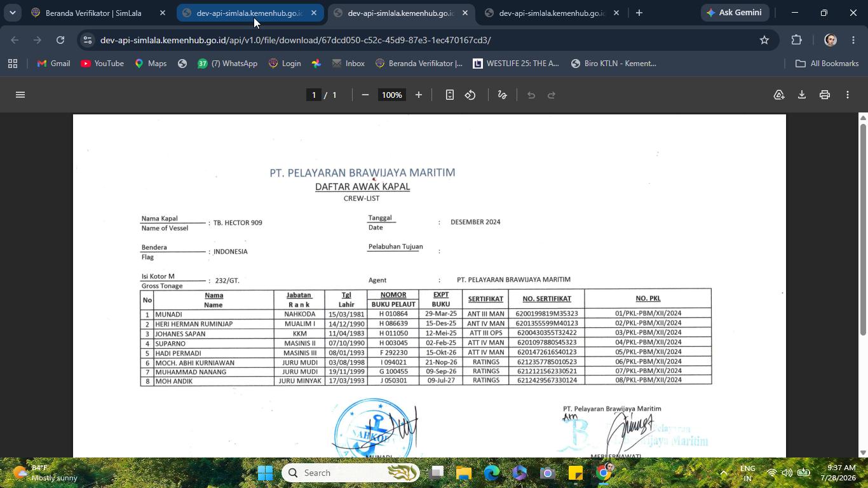Click crew name HERI HERMAN RUMINJAP
The image size is (868, 488).
coord(194,324)
